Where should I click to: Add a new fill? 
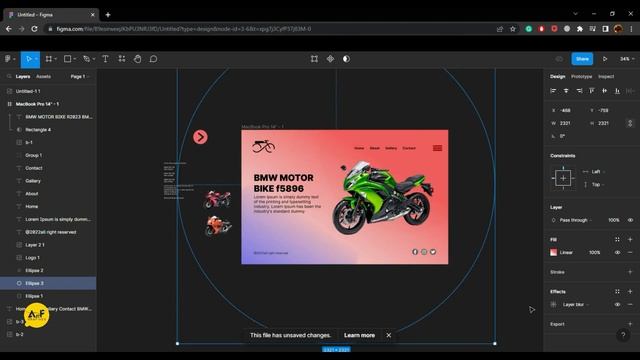pyautogui.click(x=630, y=240)
